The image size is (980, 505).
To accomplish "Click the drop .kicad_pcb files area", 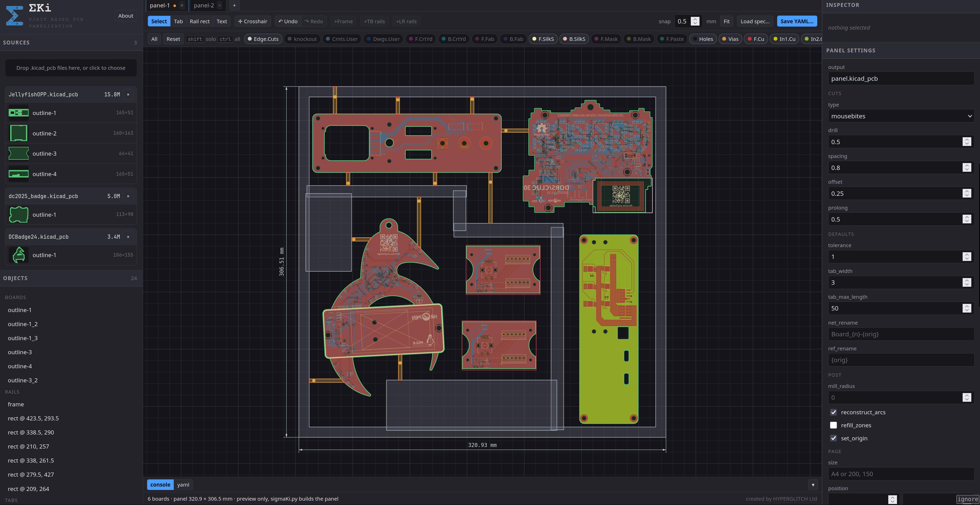I will point(71,68).
